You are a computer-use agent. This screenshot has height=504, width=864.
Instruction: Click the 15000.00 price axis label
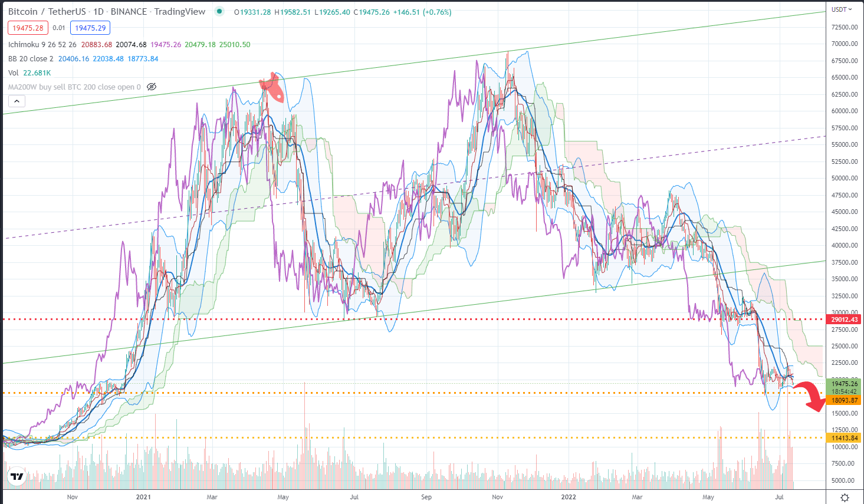coord(845,413)
